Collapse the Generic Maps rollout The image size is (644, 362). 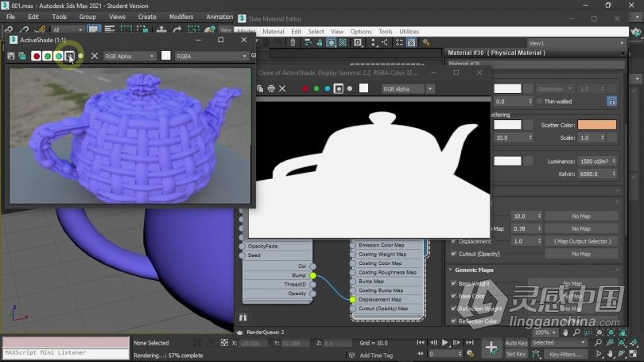pos(451,270)
